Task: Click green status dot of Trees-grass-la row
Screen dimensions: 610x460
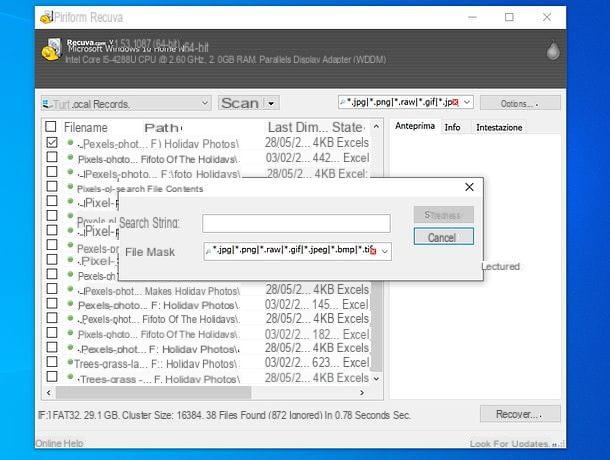Action: point(70,362)
